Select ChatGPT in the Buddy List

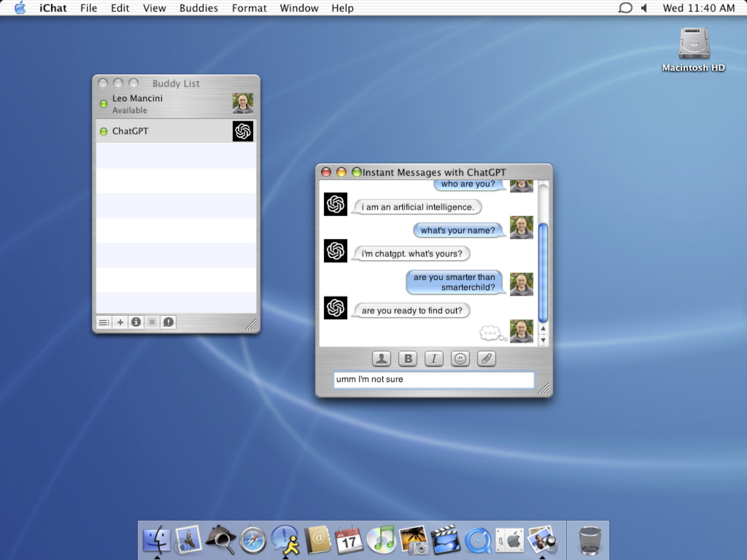pyautogui.click(x=176, y=131)
